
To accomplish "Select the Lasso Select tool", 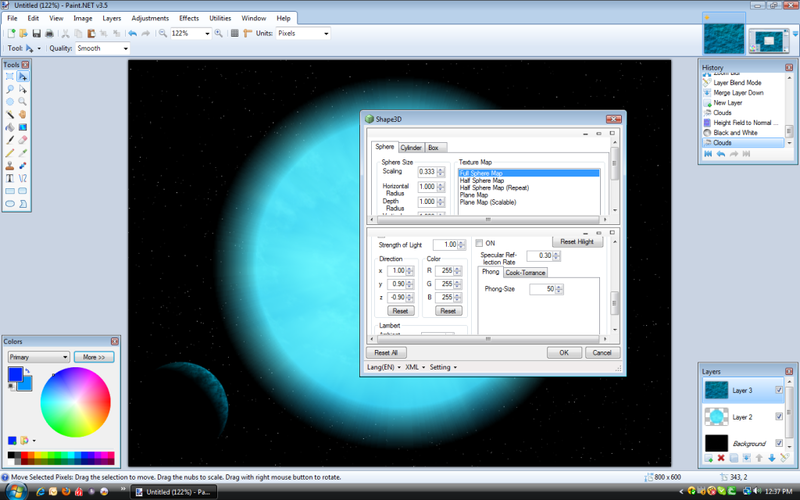I will pyautogui.click(x=10, y=89).
